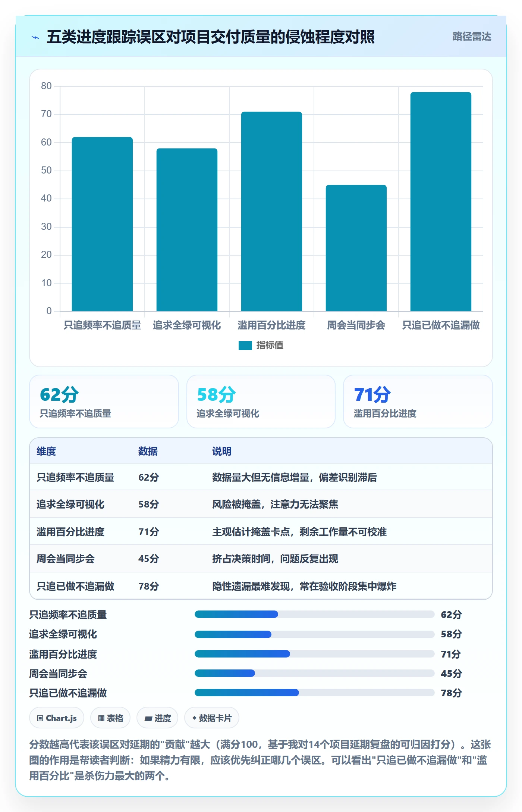The width and height of the screenshot is (522, 812).
Task: Select the Chart.js tag chip
Action: (x=57, y=718)
